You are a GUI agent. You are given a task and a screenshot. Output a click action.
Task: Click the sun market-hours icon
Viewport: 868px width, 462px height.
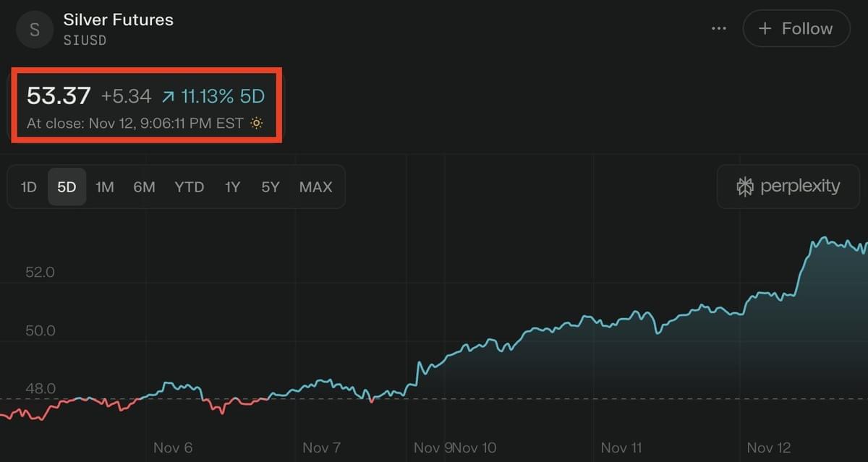coord(256,123)
